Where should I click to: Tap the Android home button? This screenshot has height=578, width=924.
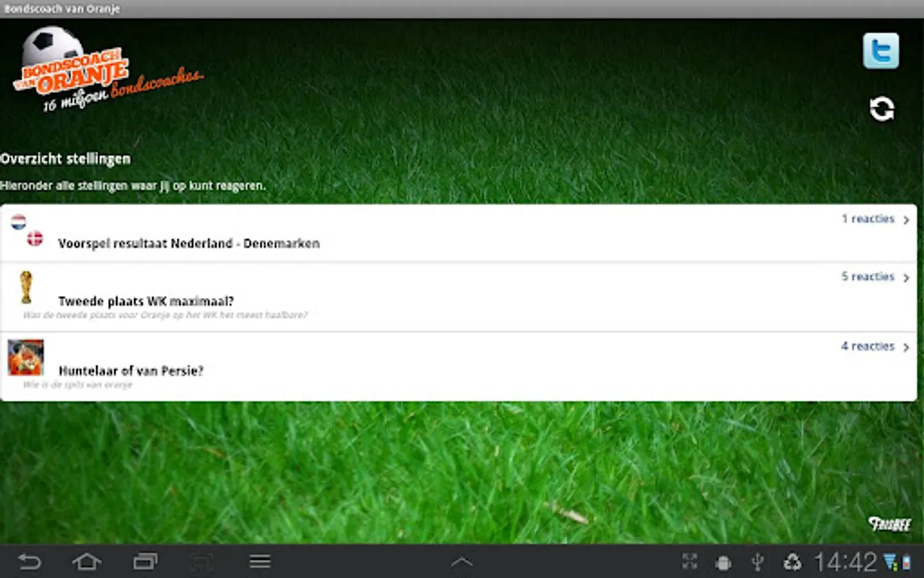point(87,562)
